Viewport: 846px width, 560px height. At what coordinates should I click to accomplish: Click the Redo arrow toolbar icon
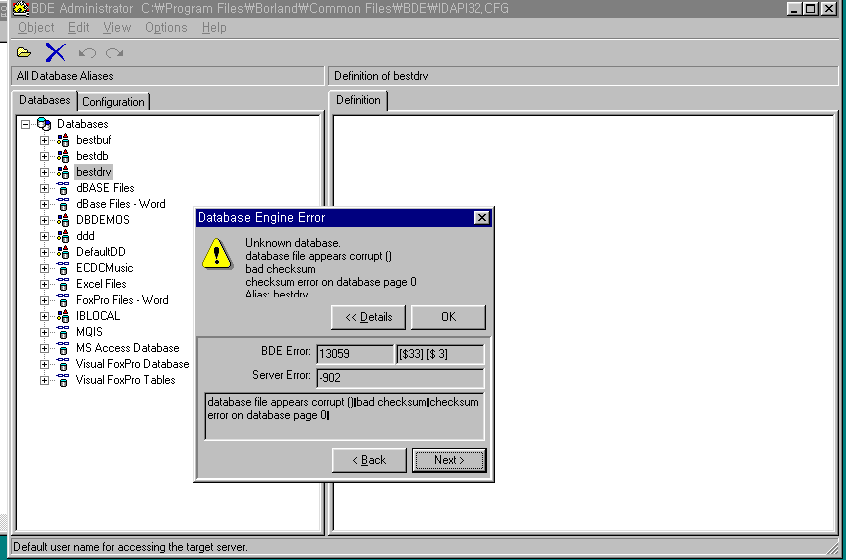[114, 52]
